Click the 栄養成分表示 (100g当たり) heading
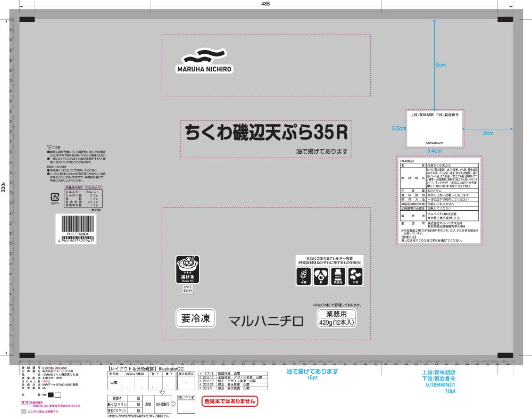Screen dimensions: 532x419 coord(84,187)
